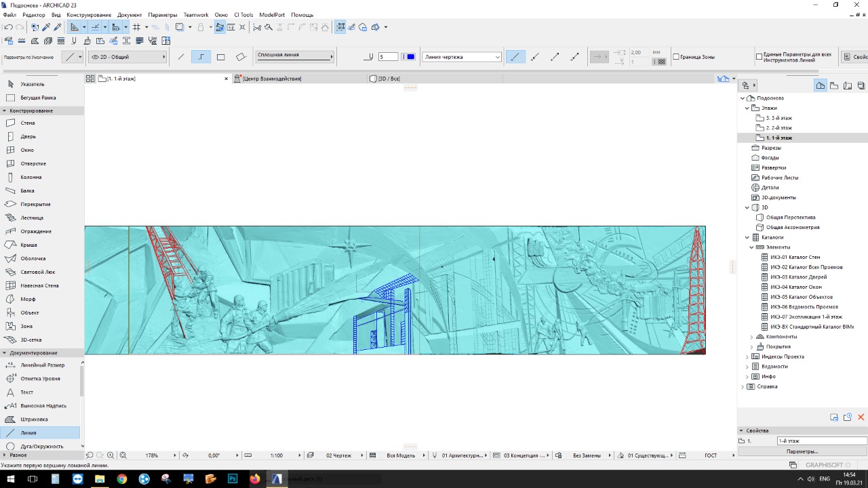Open ИКЭ-01 Каталог Стен schedule
This screenshot has width=868, height=488.
click(795, 257)
